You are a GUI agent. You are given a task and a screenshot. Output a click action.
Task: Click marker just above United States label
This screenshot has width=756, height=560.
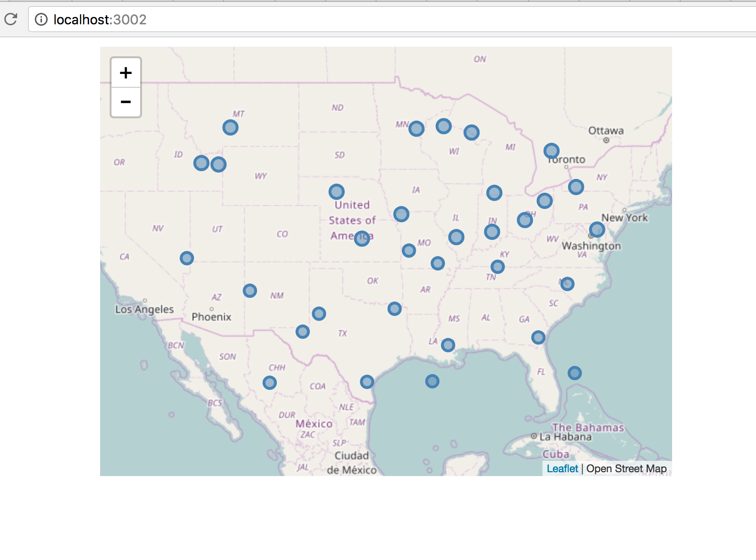337,192
